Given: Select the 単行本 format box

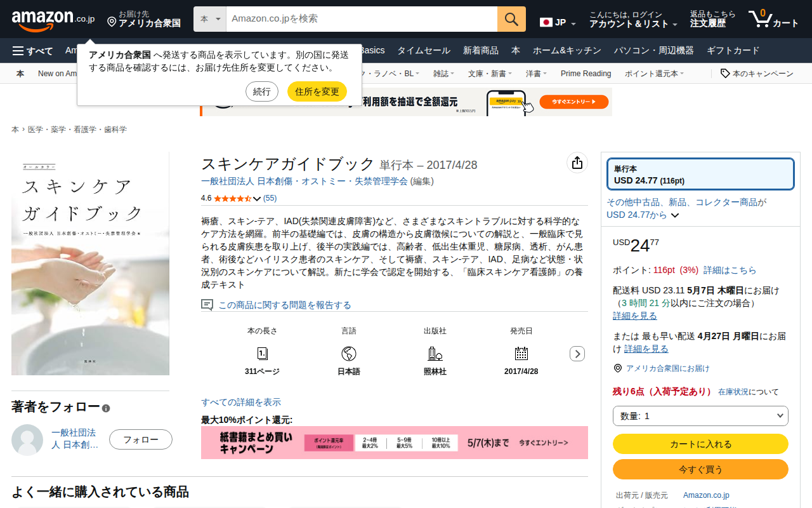Looking at the screenshot, I should 700,174.
